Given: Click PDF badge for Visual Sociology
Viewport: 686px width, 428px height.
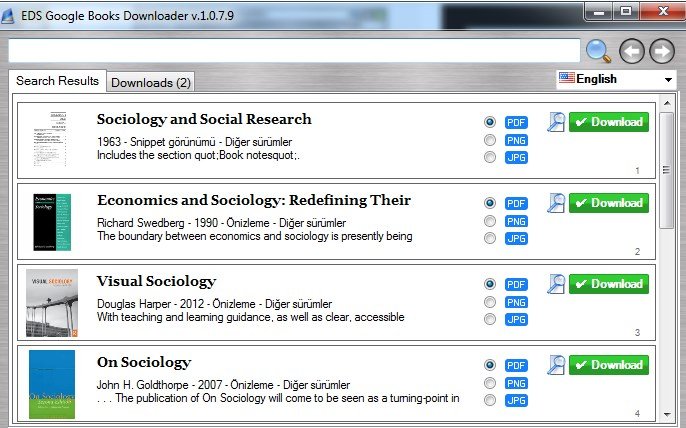Looking at the screenshot, I should point(516,284).
